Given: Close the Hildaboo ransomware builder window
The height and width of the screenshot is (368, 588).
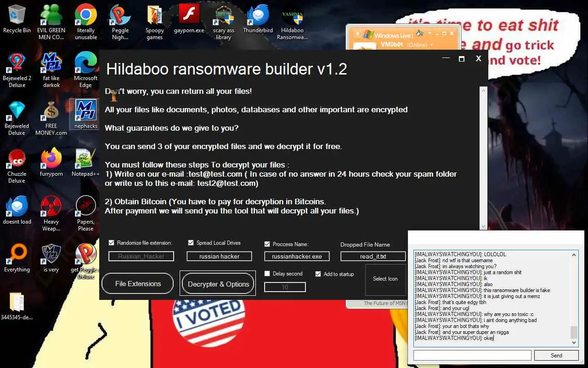Looking at the screenshot, I should click(478, 58).
